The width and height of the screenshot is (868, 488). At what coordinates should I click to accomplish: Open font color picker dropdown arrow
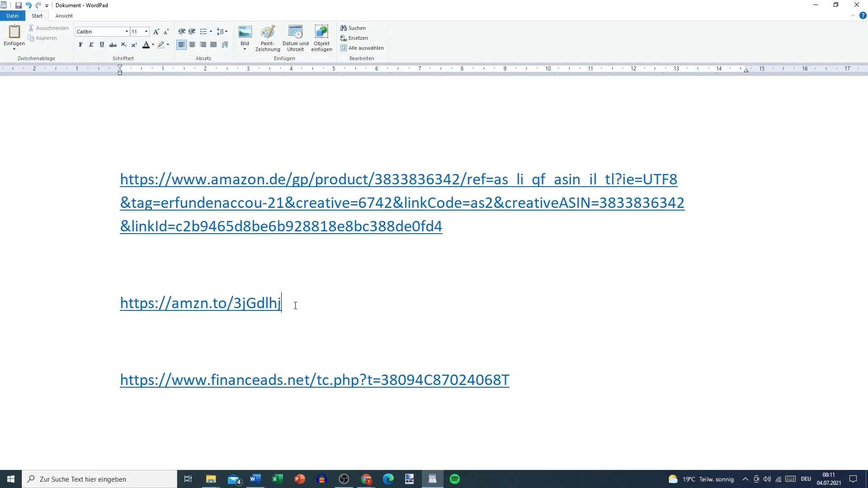(153, 45)
